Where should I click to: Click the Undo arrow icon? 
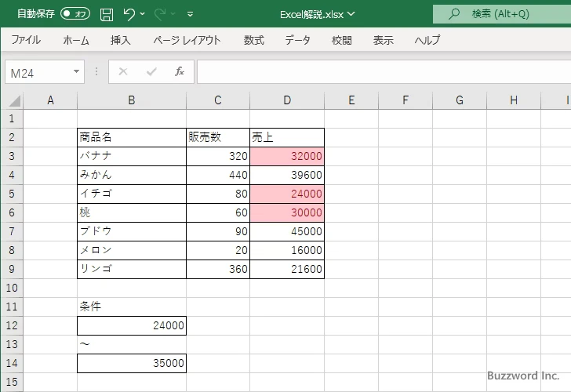click(x=129, y=14)
